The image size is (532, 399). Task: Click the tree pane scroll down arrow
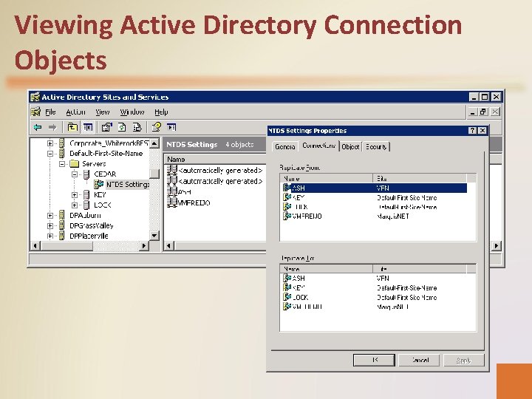point(154,236)
